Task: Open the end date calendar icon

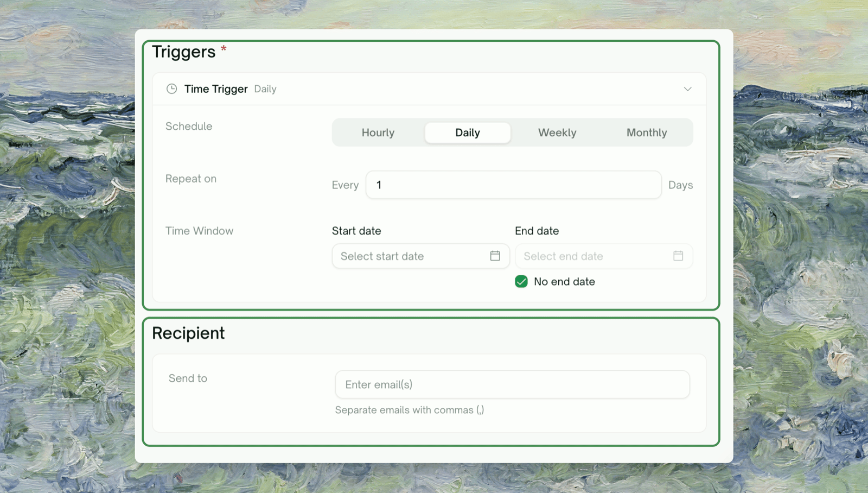Action: pyautogui.click(x=678, y=256)
